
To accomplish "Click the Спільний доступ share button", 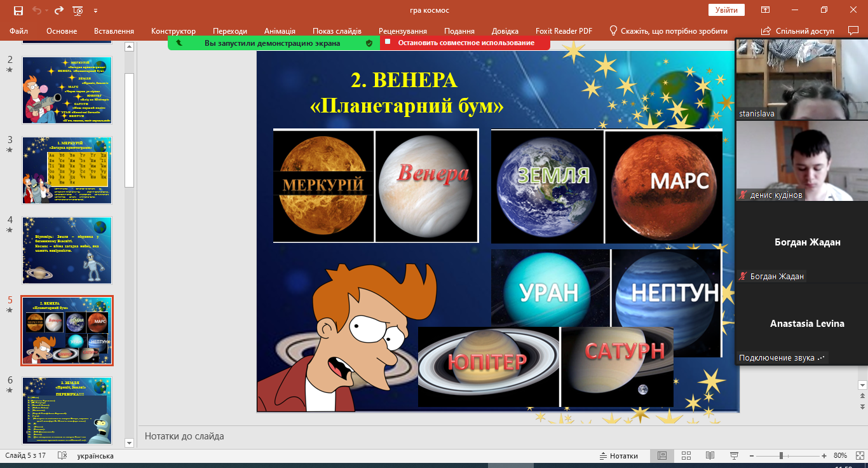I will tap(797, 31).
